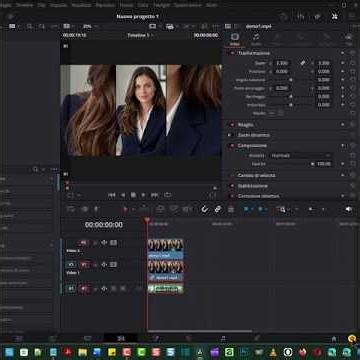Image resolution: width=360 pixels, height=360 pixels.
Task: Add a keyframe to the Trasformazione section
Action: click(342, 53)
